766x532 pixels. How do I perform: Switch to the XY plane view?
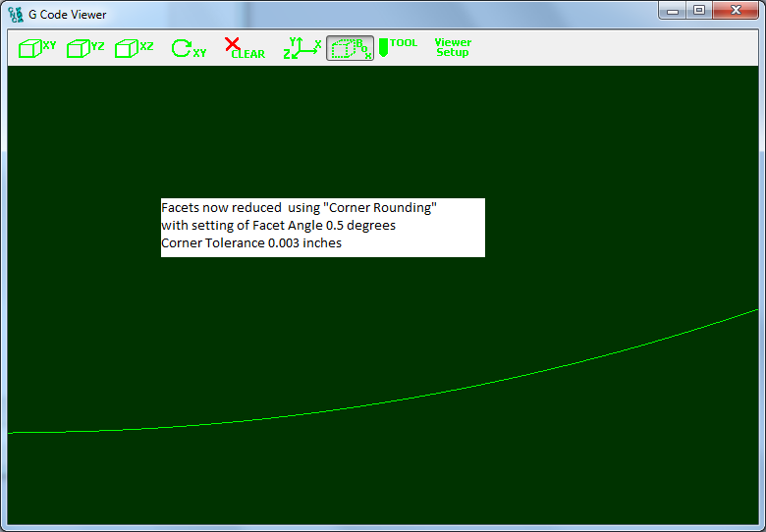click(x=38, y=48)
